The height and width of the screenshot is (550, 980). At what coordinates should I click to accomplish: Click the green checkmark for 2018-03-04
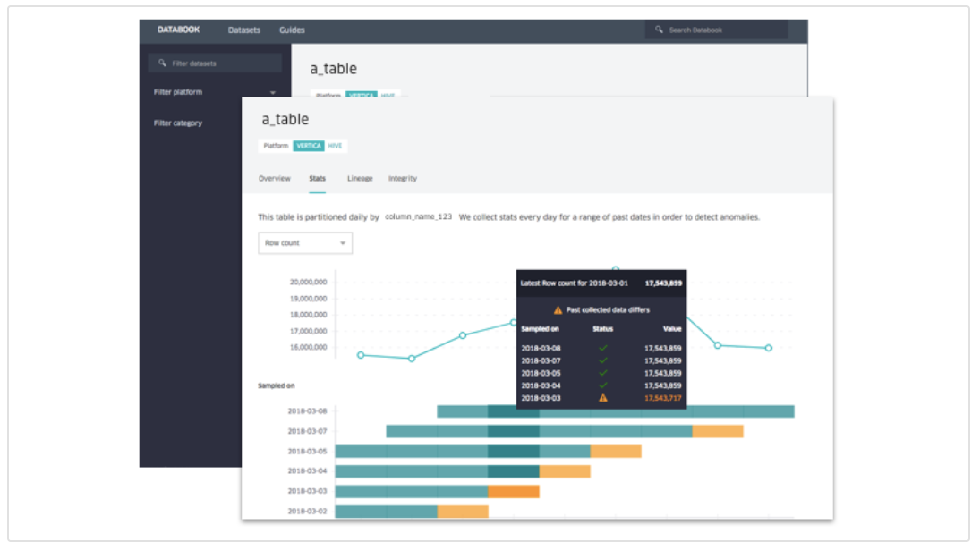(603, 385)
